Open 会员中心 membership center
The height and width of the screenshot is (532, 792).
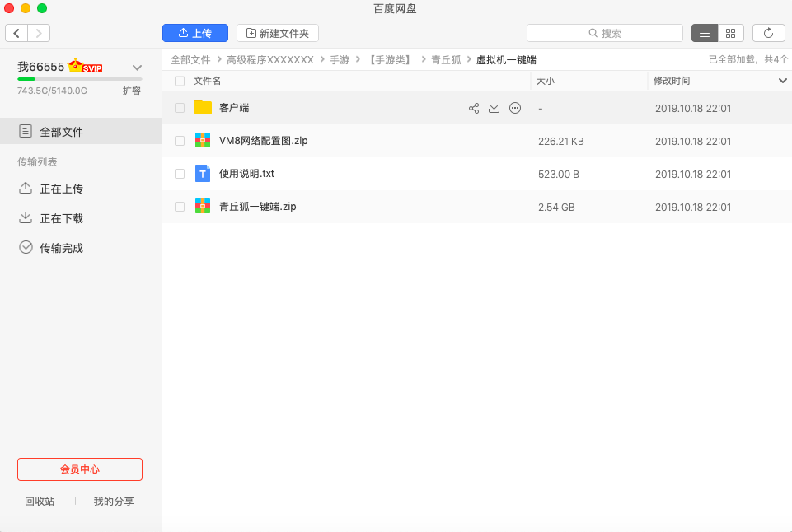click(80, 469)
